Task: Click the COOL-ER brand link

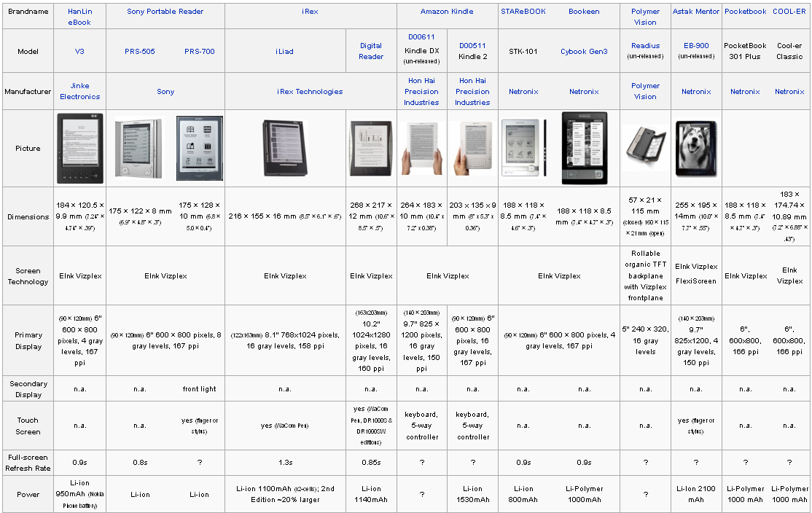Action: [x=789, y=12]
